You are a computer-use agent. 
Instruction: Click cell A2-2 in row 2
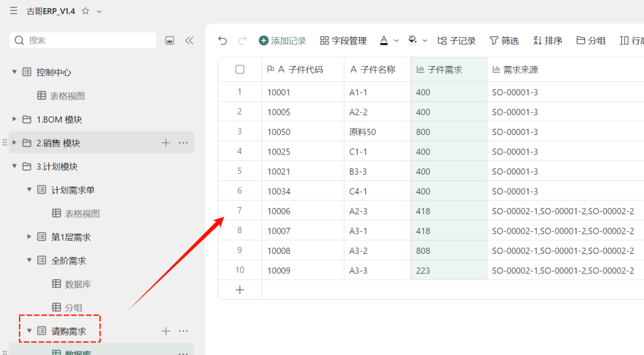(377, 112)
